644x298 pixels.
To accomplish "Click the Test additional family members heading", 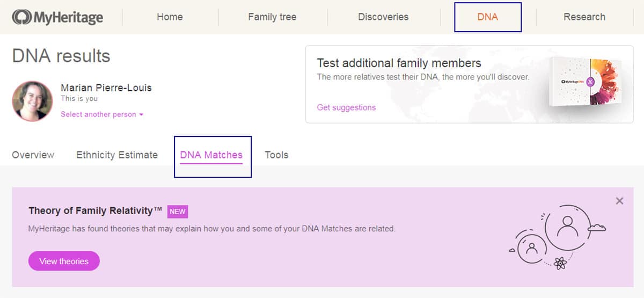I will tap(399, 63).
